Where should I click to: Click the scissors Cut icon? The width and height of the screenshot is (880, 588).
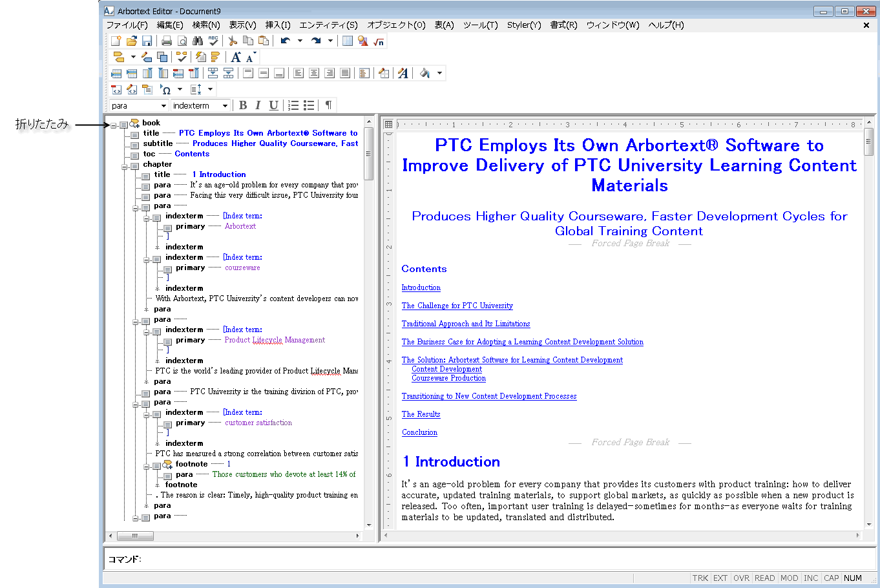233,41
